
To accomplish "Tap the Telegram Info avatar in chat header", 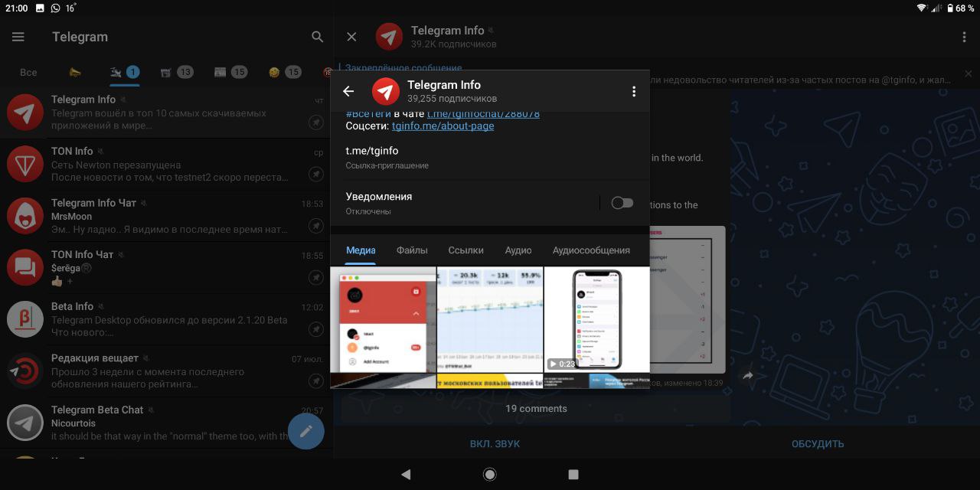I will [389, 37].
